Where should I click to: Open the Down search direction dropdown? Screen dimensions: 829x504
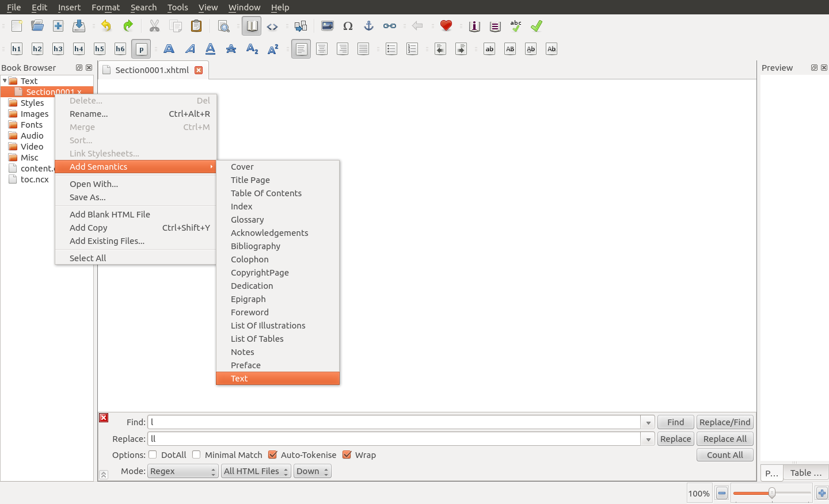pyautogui.click(x=313, y=471)
